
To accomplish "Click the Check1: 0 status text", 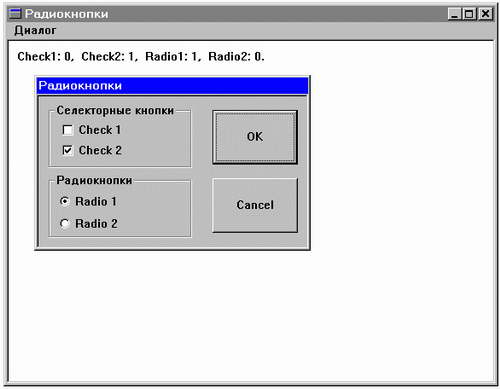I will (45, 57).
